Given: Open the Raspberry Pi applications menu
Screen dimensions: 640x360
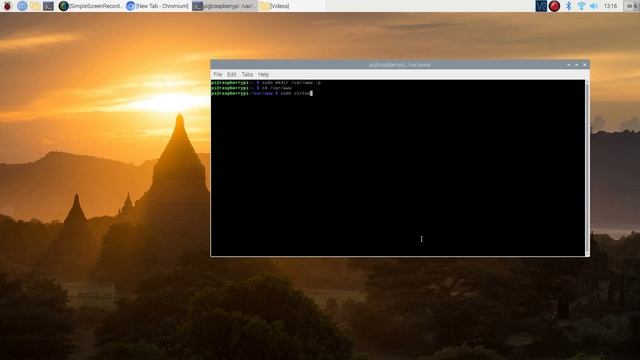Looking at the screenshot, I should pyautogui.click(x=7, y=6).
